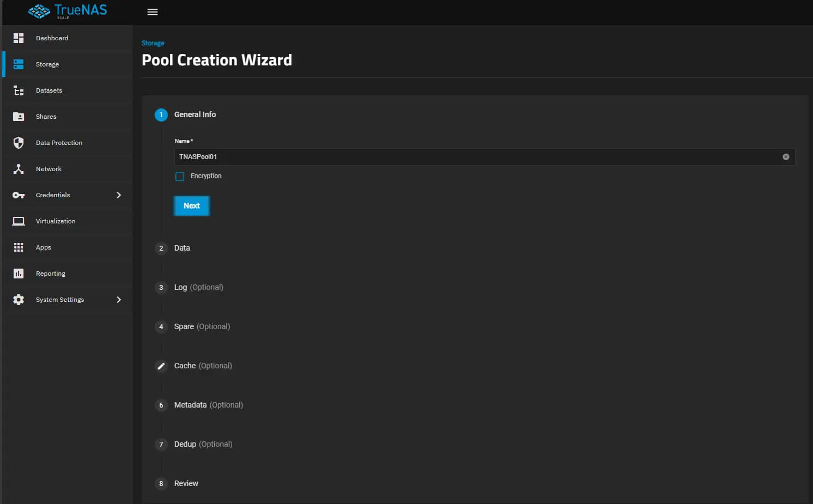Select Shares in the sidebar
Viewport: 813px width, 504px height.
pyautogui.click(x=68, y=117)
